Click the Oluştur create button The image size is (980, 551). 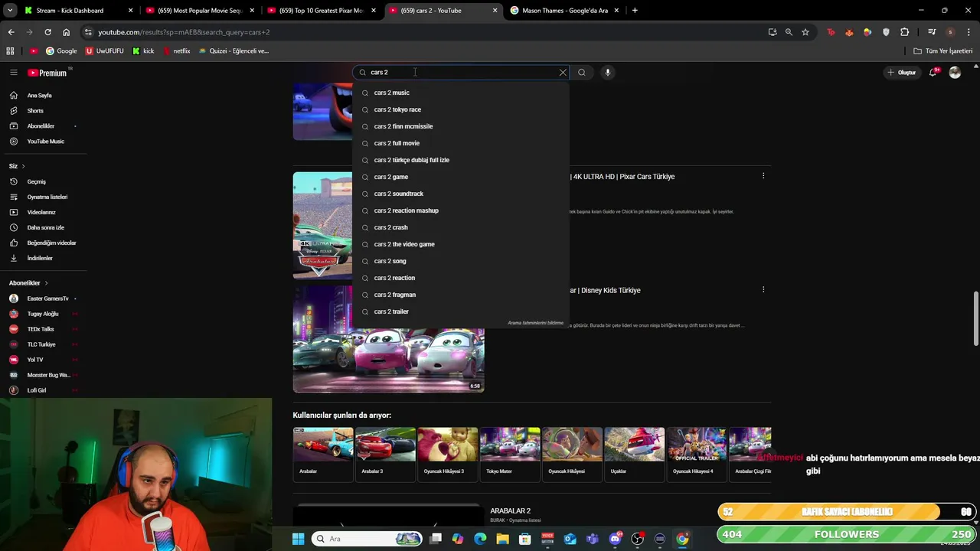pyautogui.click(x=902, y=72)
